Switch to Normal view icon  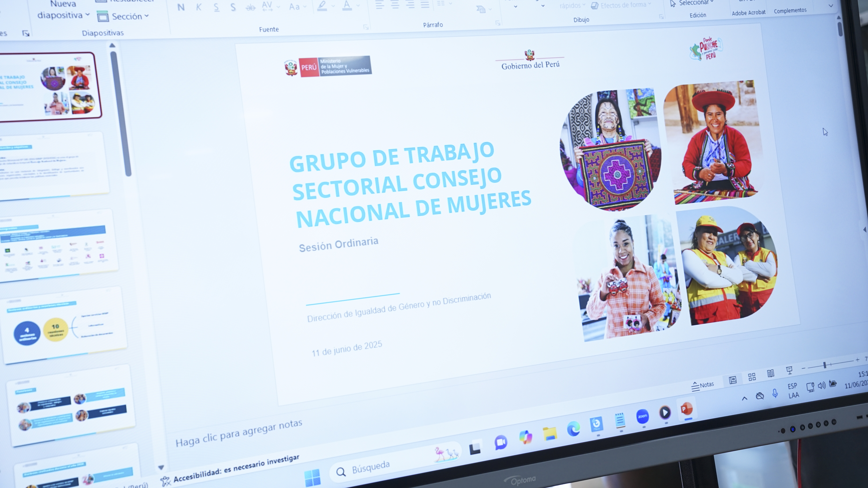(733, 380)
